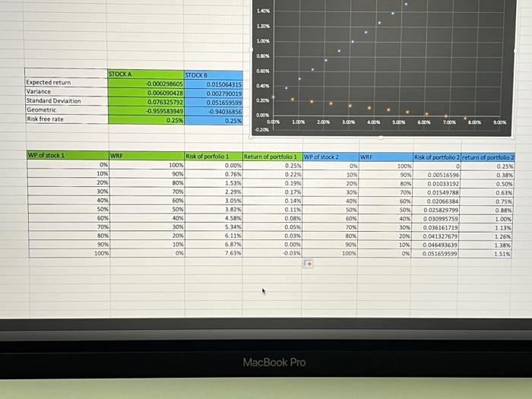This screenshot has width=532, height=399.
Task: Select cell with value 0.006090428
Action: 146,93
